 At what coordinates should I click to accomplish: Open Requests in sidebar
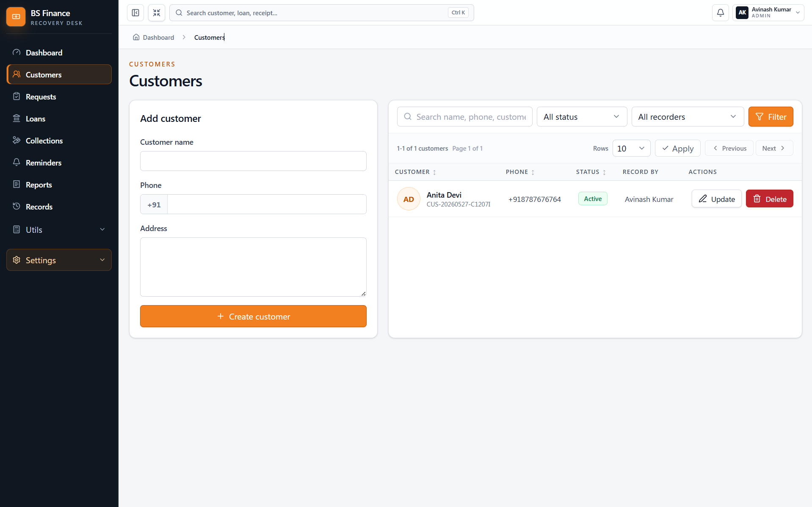59,96
